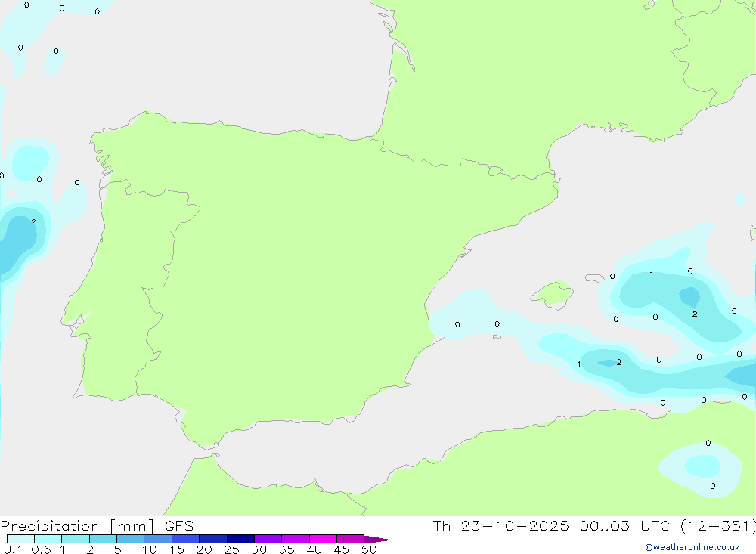Click the 0.1–0.5 mm legend color box

20,539
